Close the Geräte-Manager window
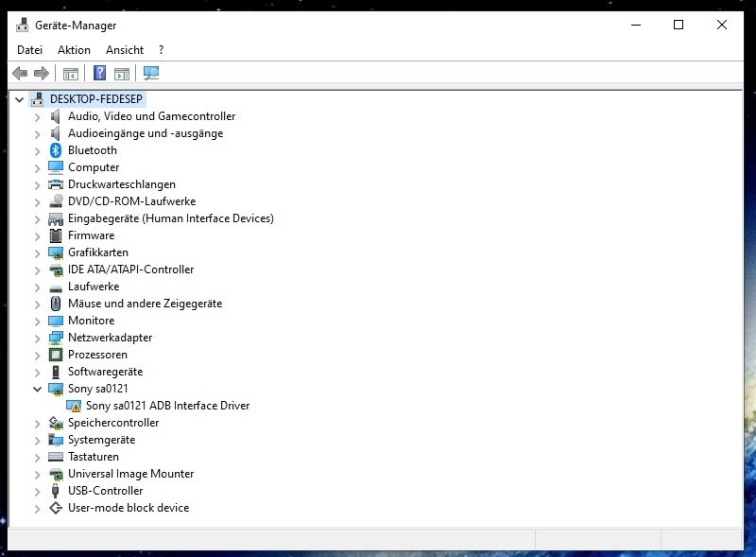The width and height of the screenshot is (756, 557). pos(721,25)
